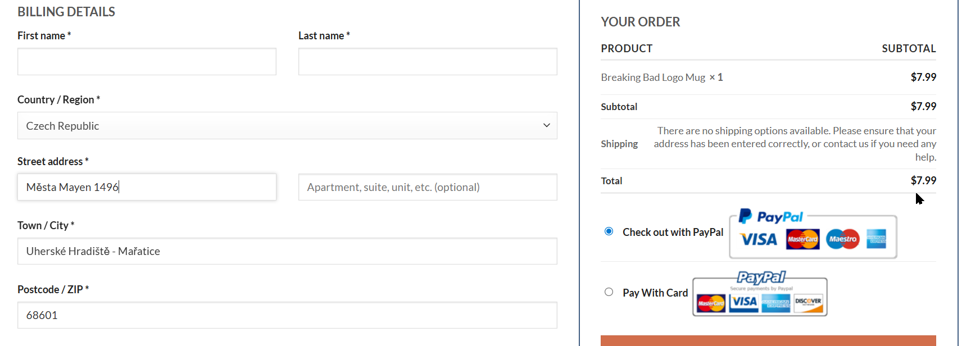
Task: Open the Country / Region dropdown
Action: click(x=287, y=126)
